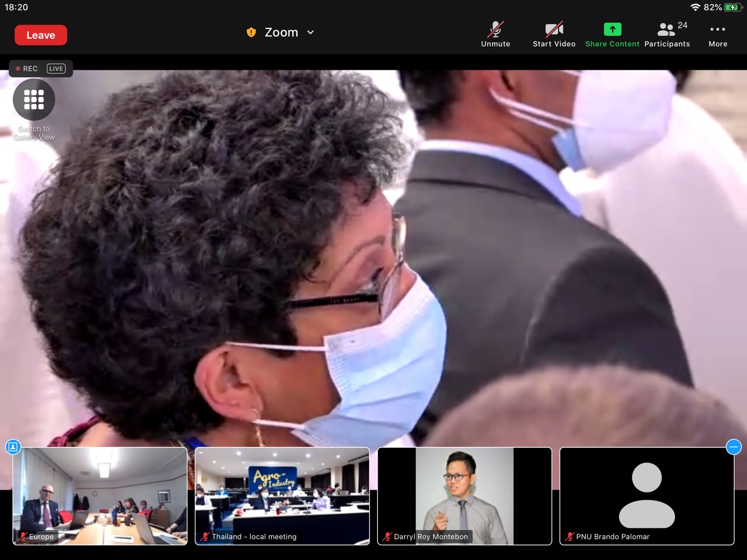Viewport: 747px width, 560px height.
Task: Click muted mic icon on PNU Brando Palomar tile
Action: click(570, 536)
